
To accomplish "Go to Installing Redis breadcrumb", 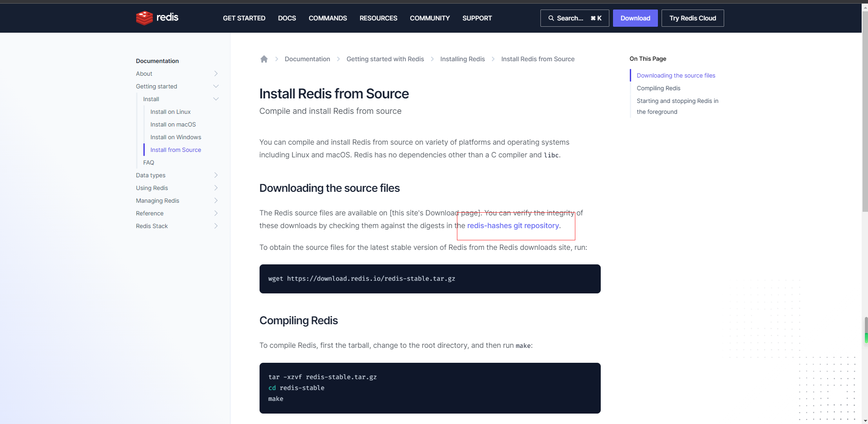I will (462, 59).
